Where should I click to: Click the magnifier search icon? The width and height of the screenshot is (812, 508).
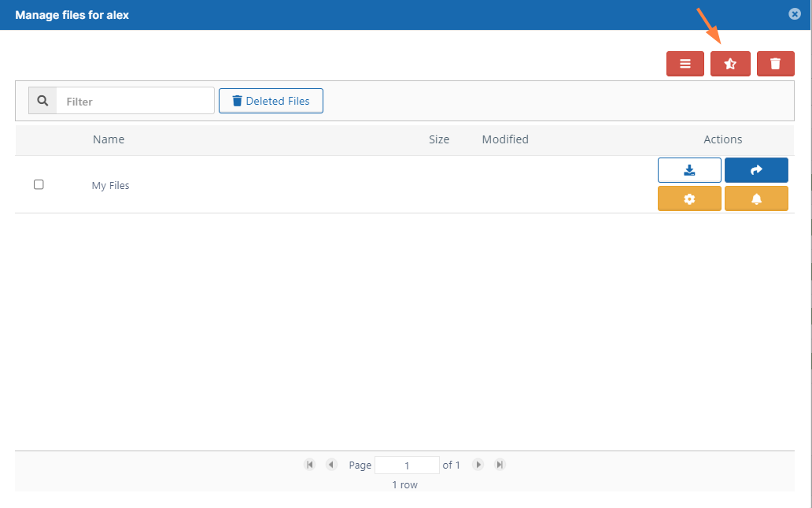point(42,101)
